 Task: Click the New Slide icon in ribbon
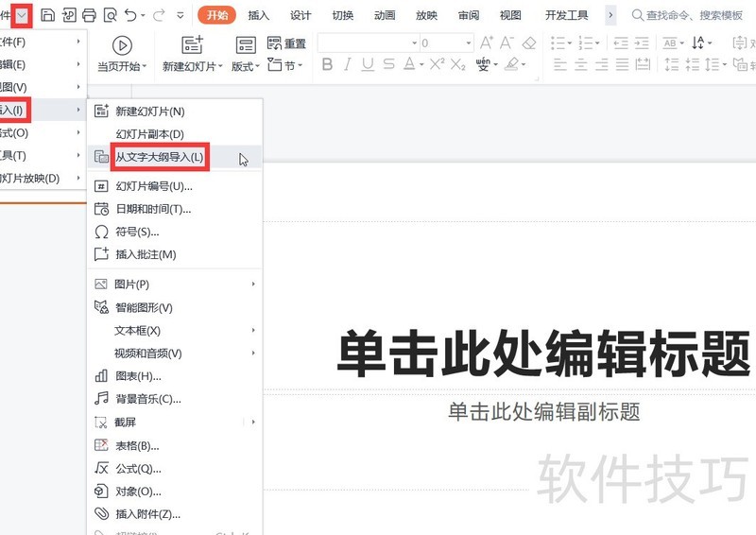(192, 44)
